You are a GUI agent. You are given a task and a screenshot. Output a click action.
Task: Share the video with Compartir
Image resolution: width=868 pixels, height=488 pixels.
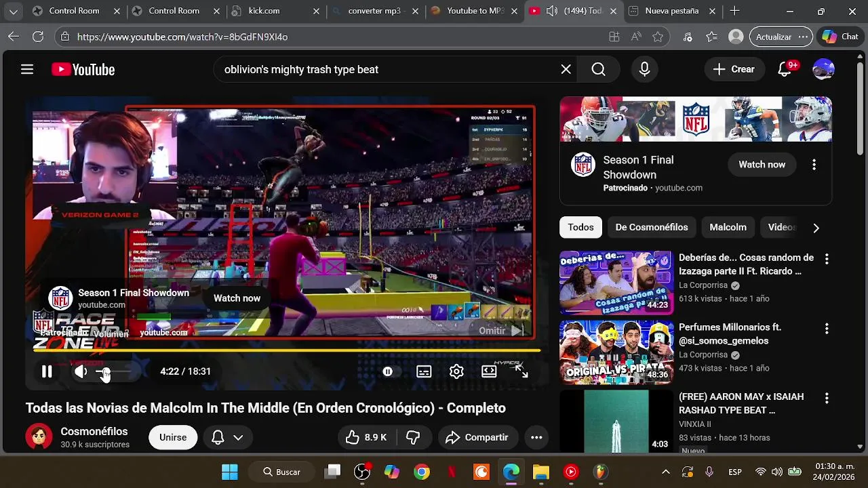(x=477, y=437)
